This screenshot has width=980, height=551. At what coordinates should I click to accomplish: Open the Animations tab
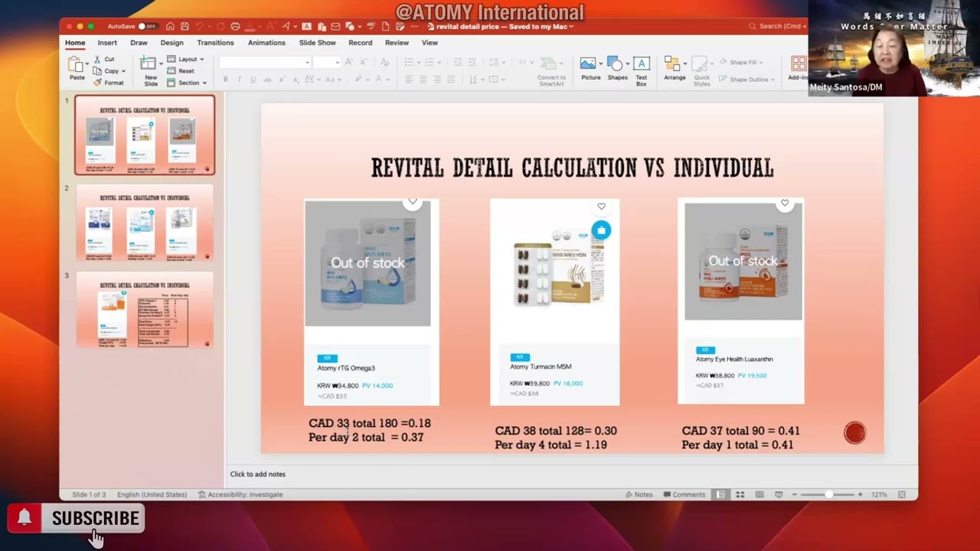pyautogui.click(x=266, y=43)
